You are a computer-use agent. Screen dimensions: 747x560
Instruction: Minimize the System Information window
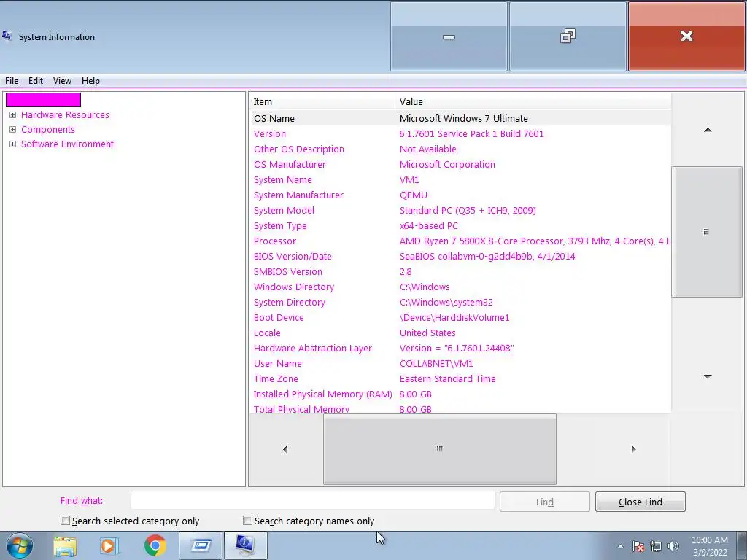tap(449, 36)
